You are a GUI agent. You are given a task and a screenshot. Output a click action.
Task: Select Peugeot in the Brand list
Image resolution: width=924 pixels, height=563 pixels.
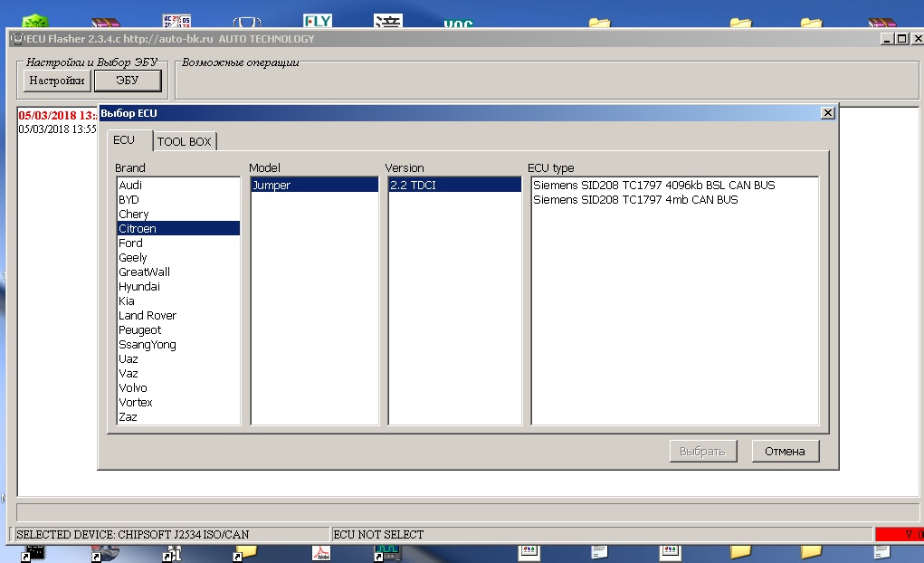click(178, 330)
